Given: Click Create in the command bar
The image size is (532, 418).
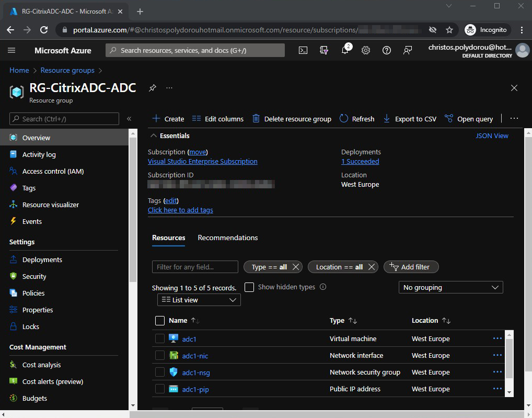Looking at the screenshot, I should click(x=168, y=119).
